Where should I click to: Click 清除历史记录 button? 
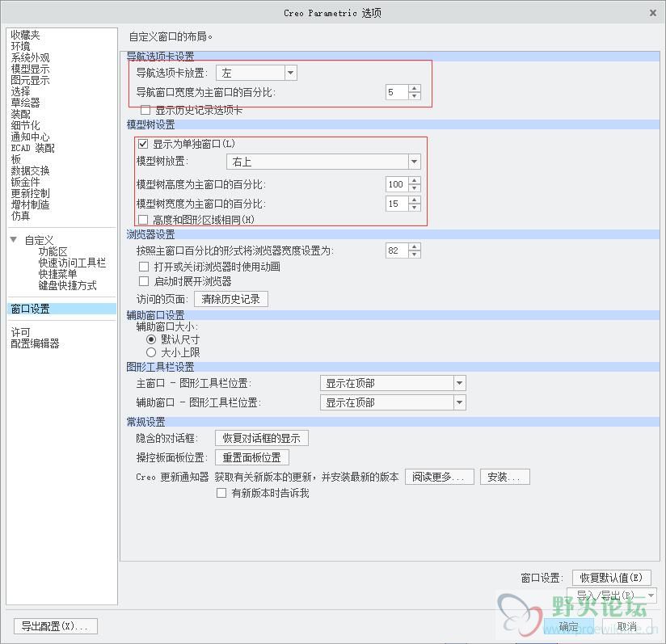pos(231,299)
